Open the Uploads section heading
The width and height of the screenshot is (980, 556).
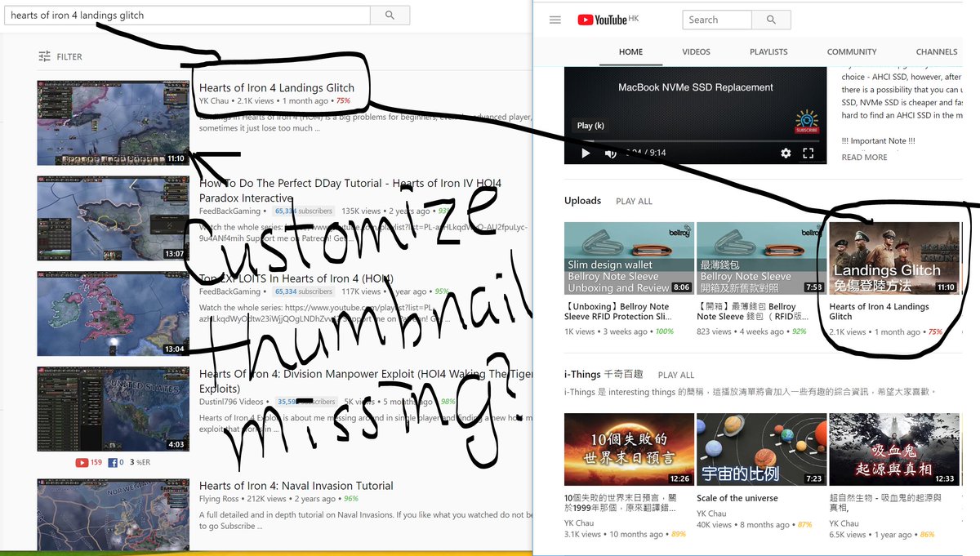pyautogui.click(x=582, y=201)
